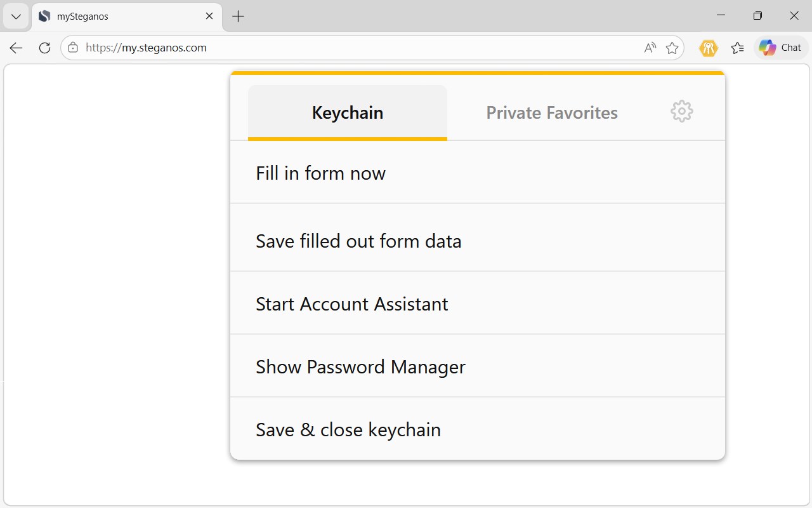Expand the tab search dropdown
Image resolution: width=812 pixels, height=508 pixels.
(16, 17)
